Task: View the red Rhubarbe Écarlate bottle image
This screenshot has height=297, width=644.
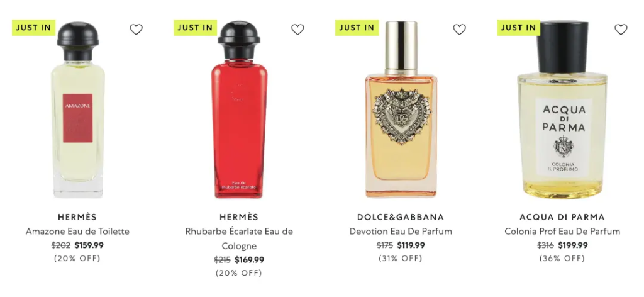Action: pos(239,110)
